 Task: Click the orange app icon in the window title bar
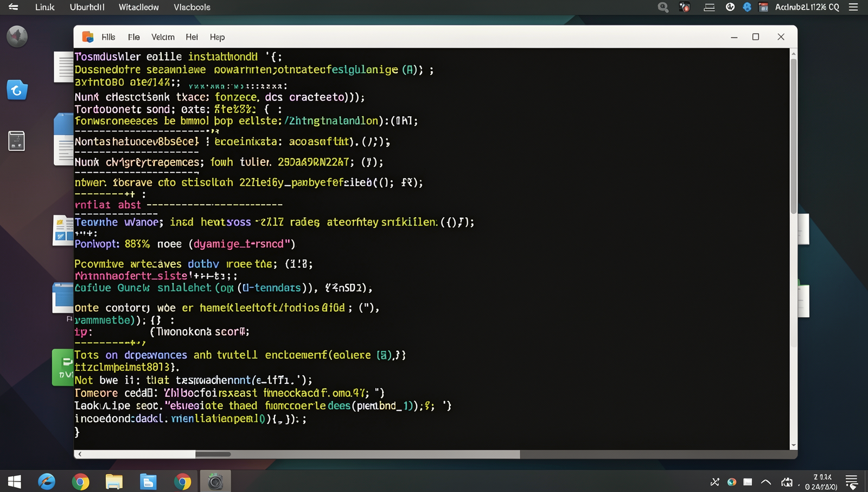tap(88, 37)
